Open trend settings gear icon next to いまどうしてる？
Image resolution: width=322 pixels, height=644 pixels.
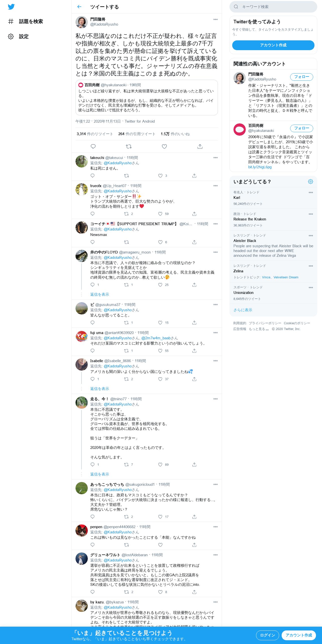310,182
